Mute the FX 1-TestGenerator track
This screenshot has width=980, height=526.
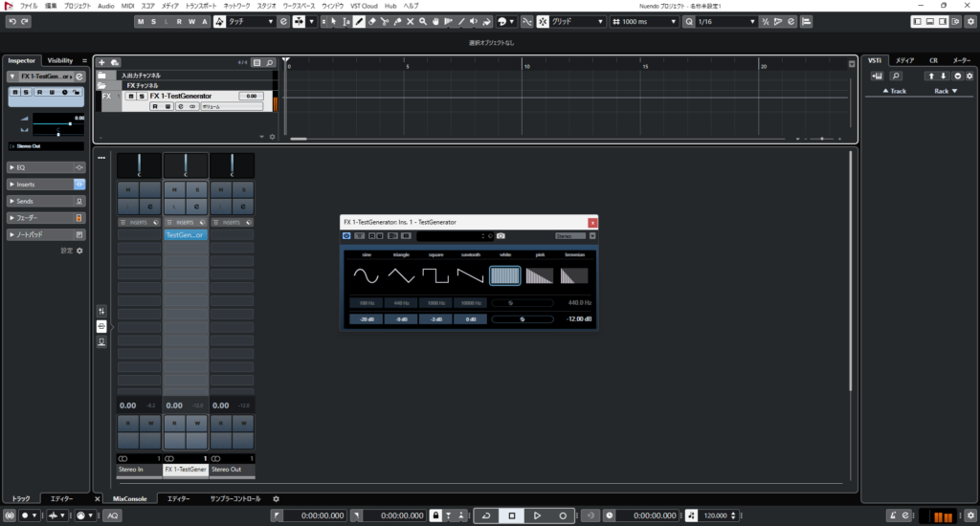(131, 96)
